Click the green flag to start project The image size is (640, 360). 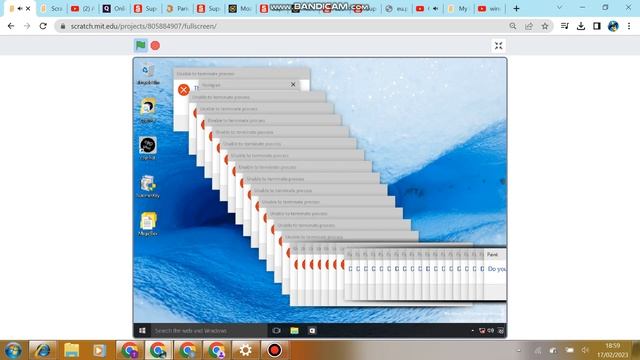click(x=140, y=45)
